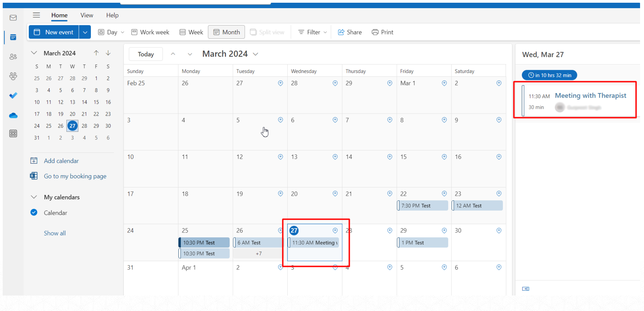Open the People icon in sidebar
Viewport: 644px width, 311px height.
(x=13, y=57)
